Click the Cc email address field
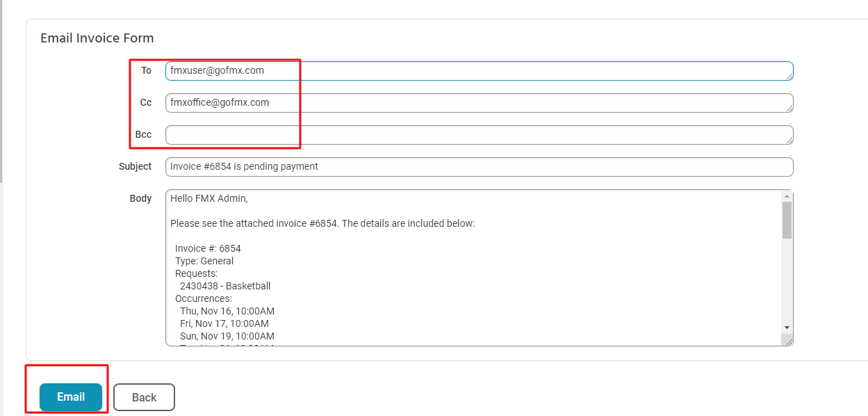868x416 pixels. pyautogui.click(x=478, y=103)
